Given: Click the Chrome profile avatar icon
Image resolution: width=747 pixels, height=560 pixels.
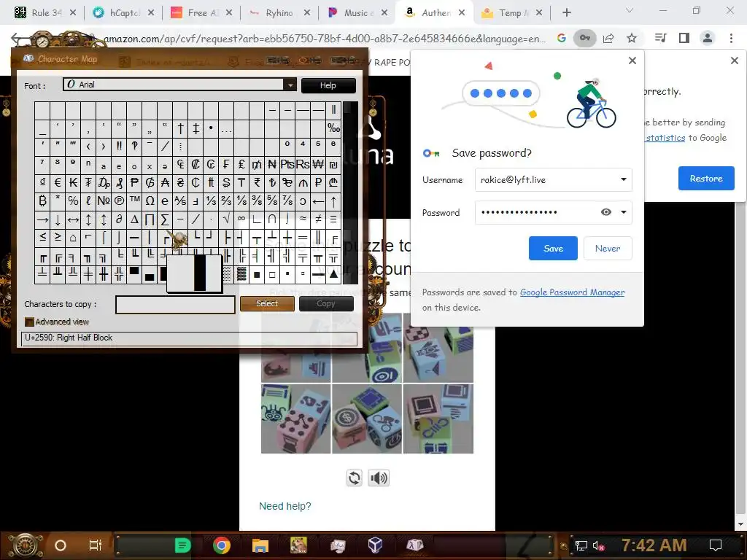Looking at the screenshot, I should (708, 38).
